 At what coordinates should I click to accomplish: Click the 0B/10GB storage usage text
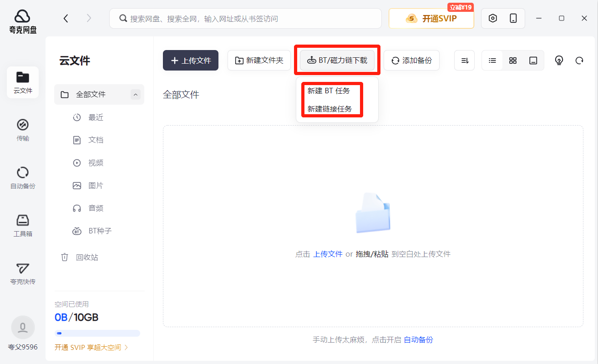(76, 317)
